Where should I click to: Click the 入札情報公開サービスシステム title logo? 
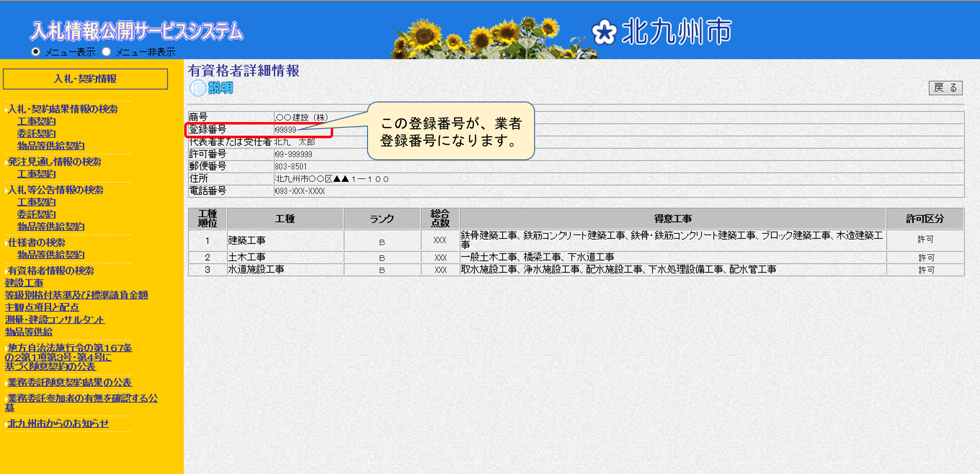137,31
